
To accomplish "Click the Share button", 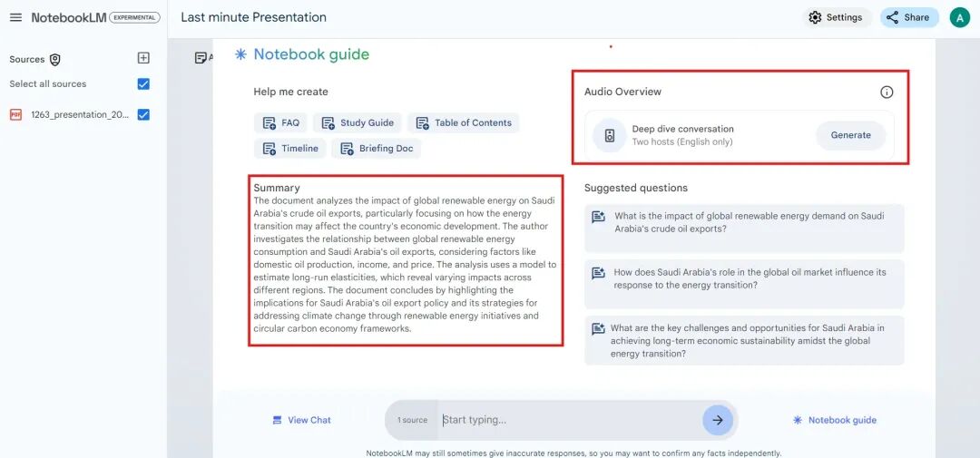I will (x=909, y=17).
